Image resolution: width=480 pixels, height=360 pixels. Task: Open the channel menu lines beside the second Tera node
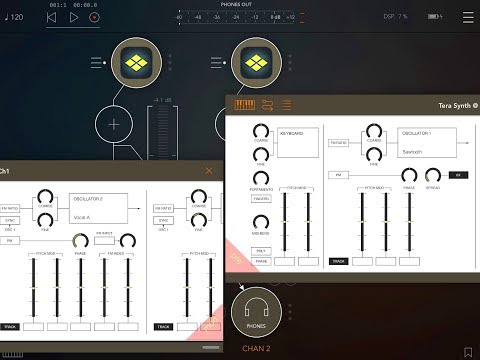pyautogui.click(x=216, y=63)
